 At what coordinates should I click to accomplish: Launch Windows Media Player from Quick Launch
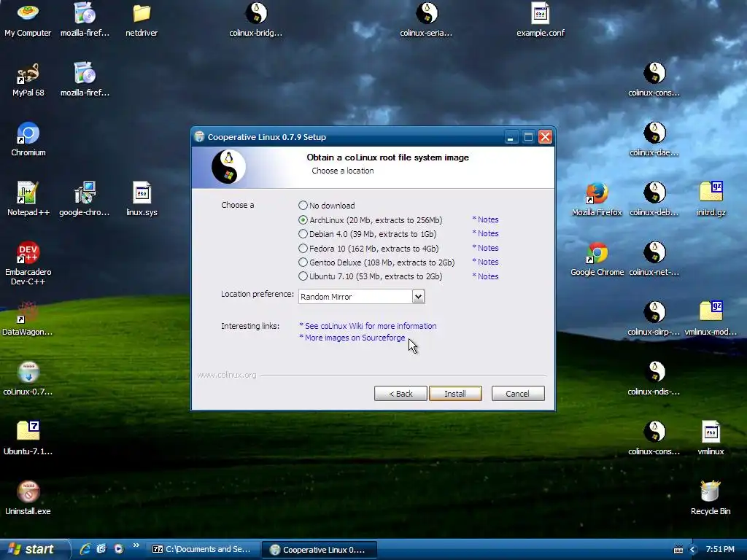119,549
